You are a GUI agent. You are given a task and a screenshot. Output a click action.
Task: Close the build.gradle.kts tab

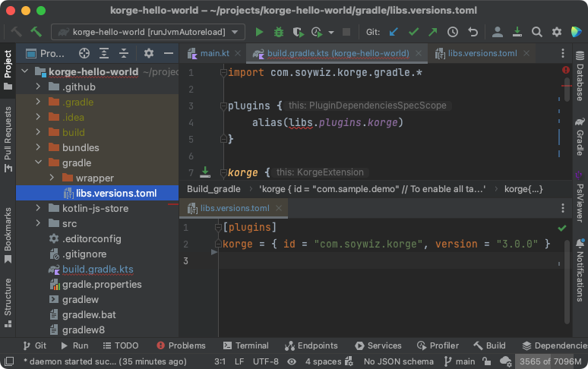pyautogui.click(x=419, y=54)
